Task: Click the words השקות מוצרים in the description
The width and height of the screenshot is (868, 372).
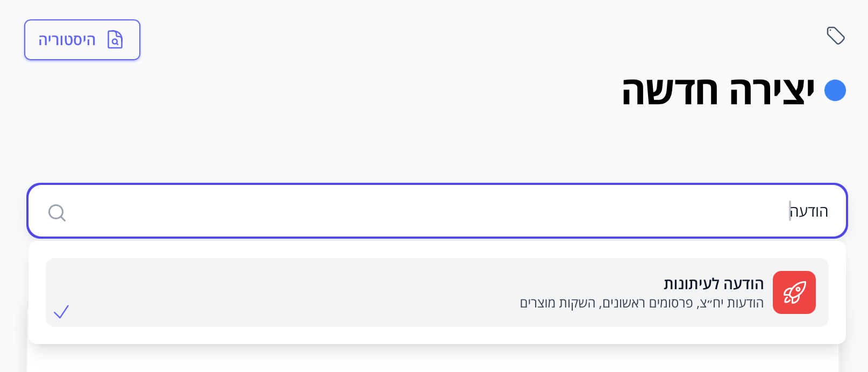Action: pyautogui.click(x=558, y=303)
